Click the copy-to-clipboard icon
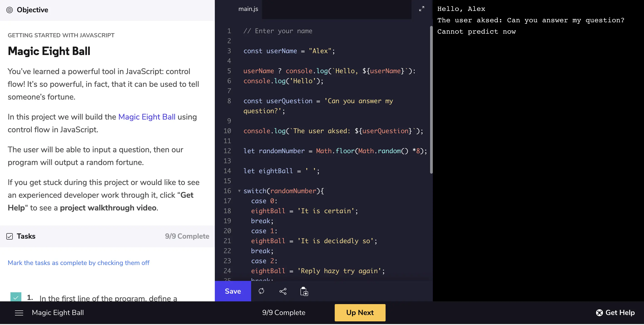 tap(304, 291)
